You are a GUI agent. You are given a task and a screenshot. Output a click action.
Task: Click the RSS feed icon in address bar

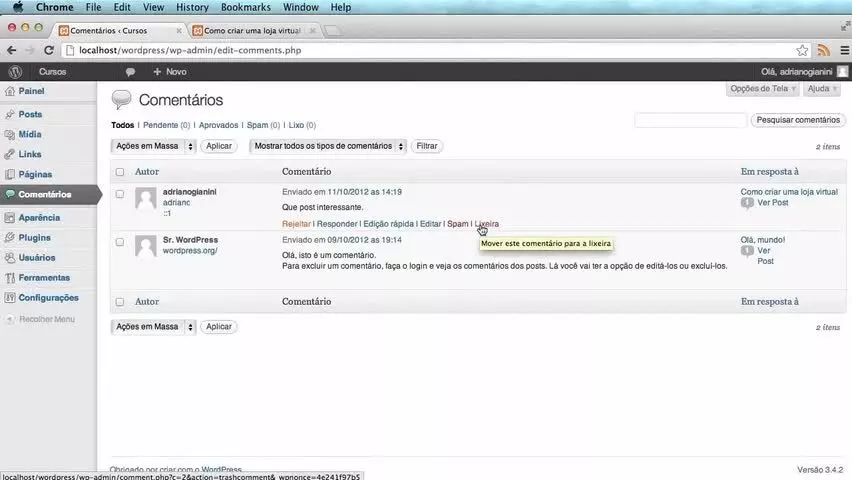pyautogui.click(x=823, y=51)
